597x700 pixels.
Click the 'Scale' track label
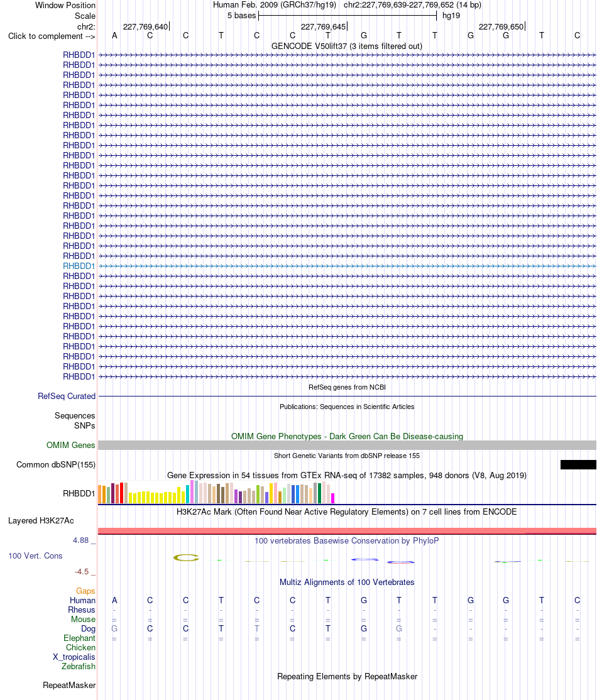(85, 16)
